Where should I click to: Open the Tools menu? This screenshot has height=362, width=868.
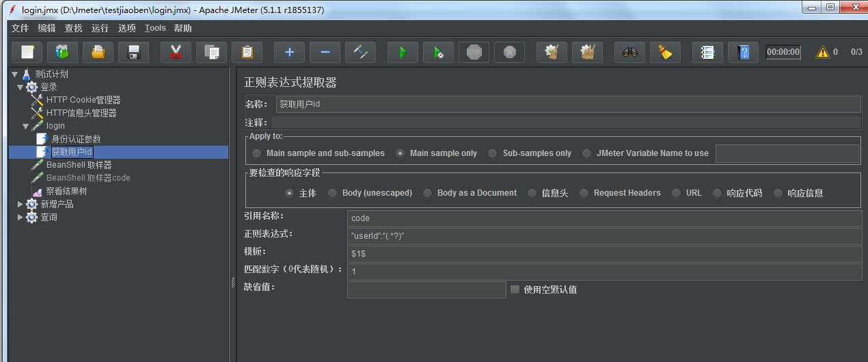tap(155, 28)
